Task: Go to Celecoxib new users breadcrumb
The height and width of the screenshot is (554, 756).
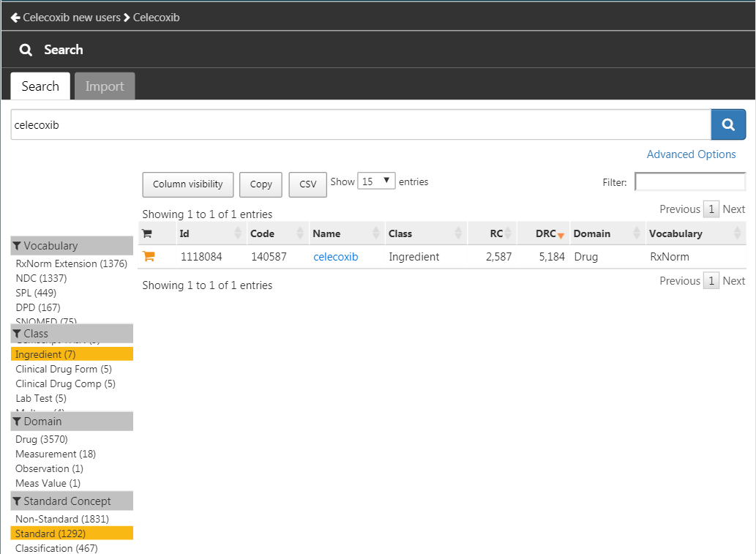Action: click(x=72, y=18)
